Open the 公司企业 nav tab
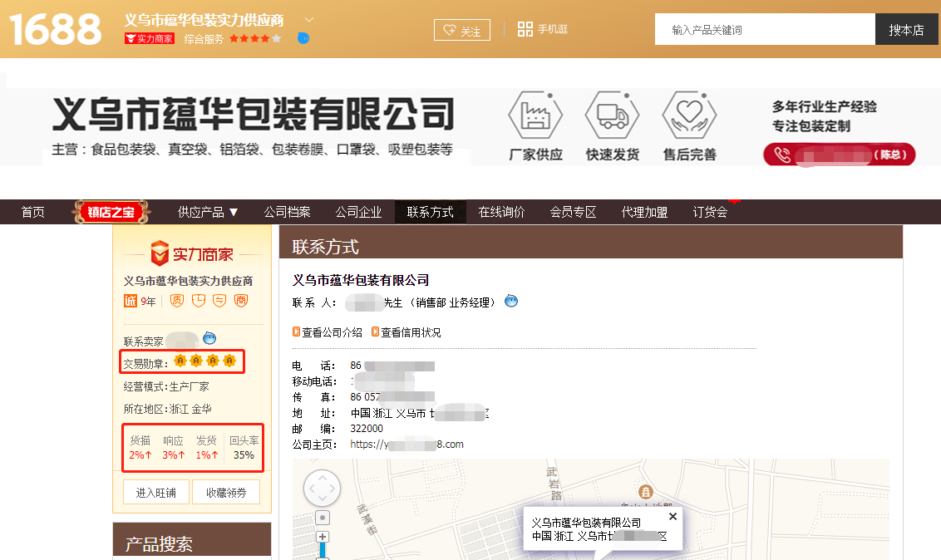The height and width of the screenshot is (560, 941). click(359, 212)
